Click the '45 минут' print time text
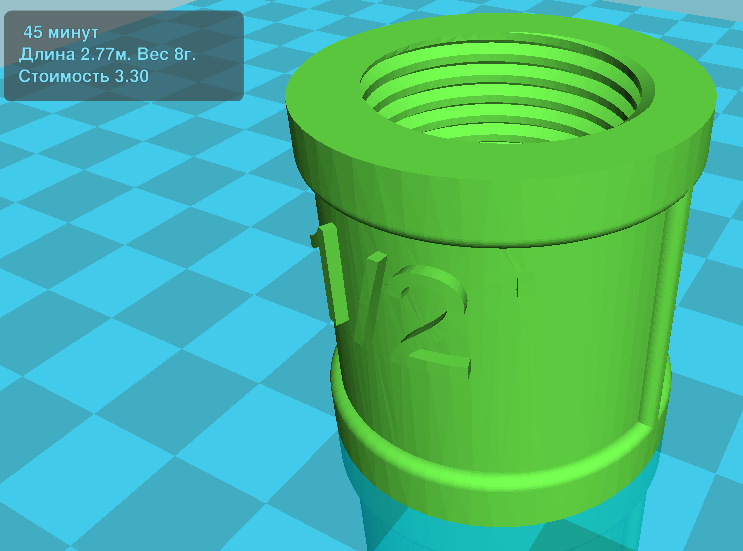 (x=61, y=32)
